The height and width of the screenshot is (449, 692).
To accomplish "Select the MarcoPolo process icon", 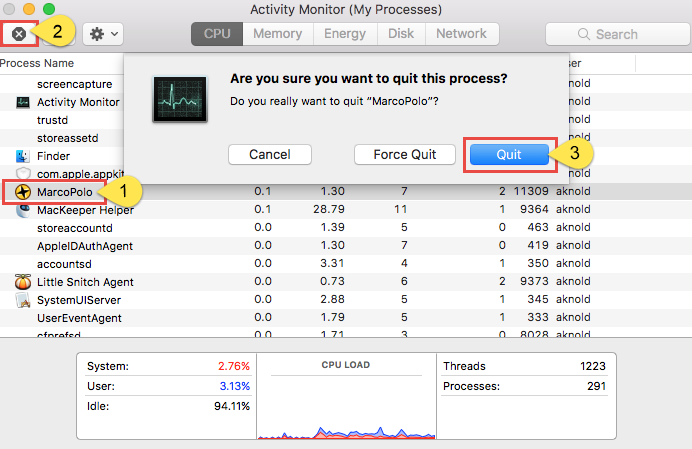I will pyautogui.click(x=23, y=191).
